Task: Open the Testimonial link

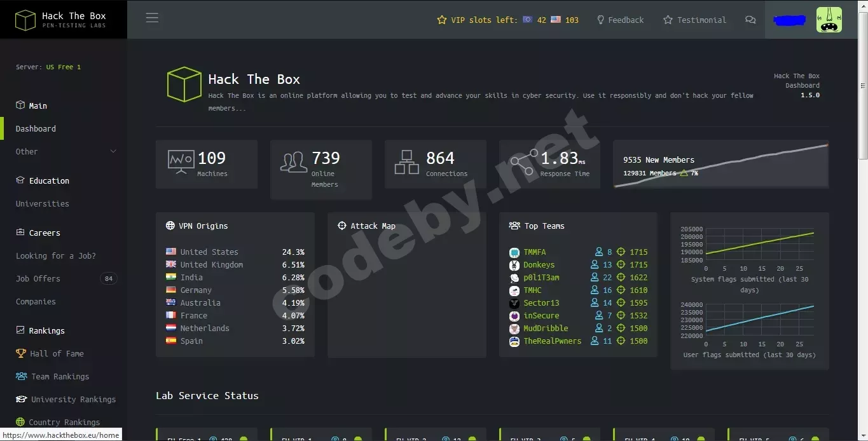Action: pyautogui.click(x=694, y=20)
